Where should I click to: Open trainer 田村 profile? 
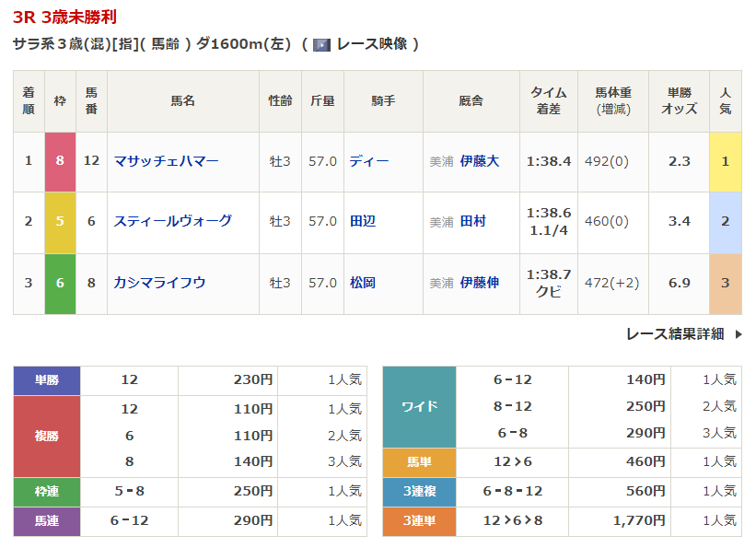point(473,221)
